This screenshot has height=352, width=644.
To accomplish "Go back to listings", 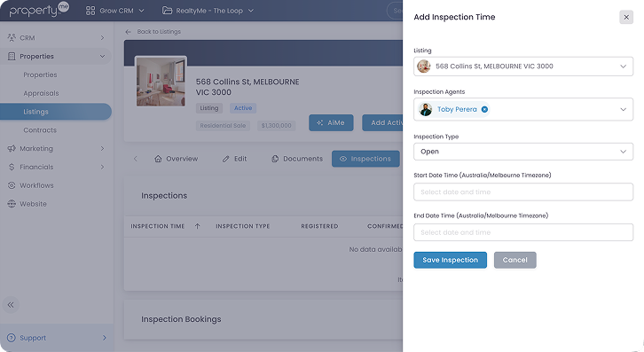I will click(x=159, y=32).
